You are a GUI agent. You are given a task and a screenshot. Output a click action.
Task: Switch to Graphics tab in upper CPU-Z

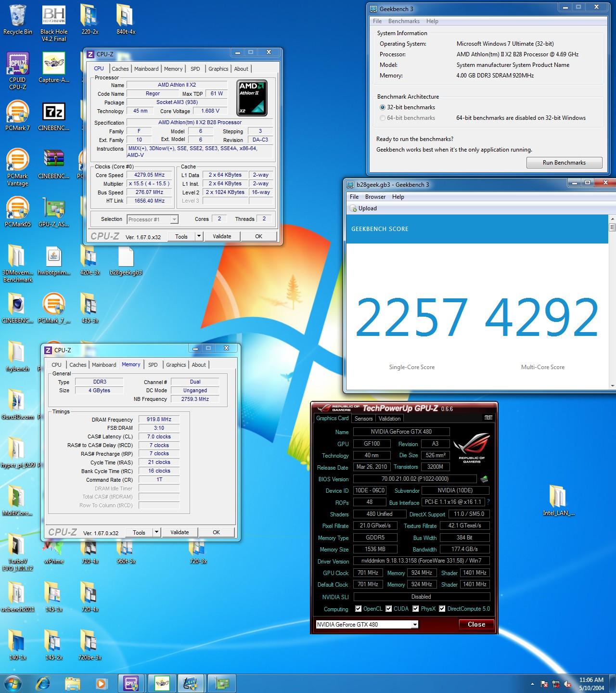(218, 69)
